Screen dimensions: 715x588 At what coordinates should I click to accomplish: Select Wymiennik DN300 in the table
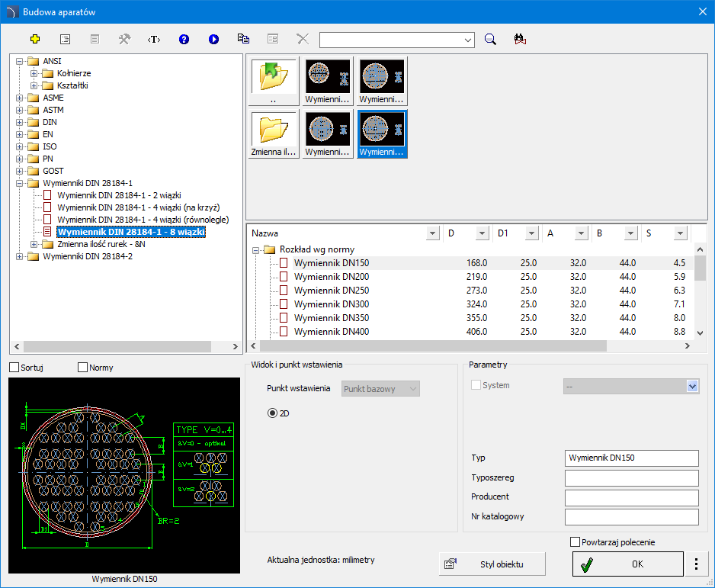click(x=331, y=304)
